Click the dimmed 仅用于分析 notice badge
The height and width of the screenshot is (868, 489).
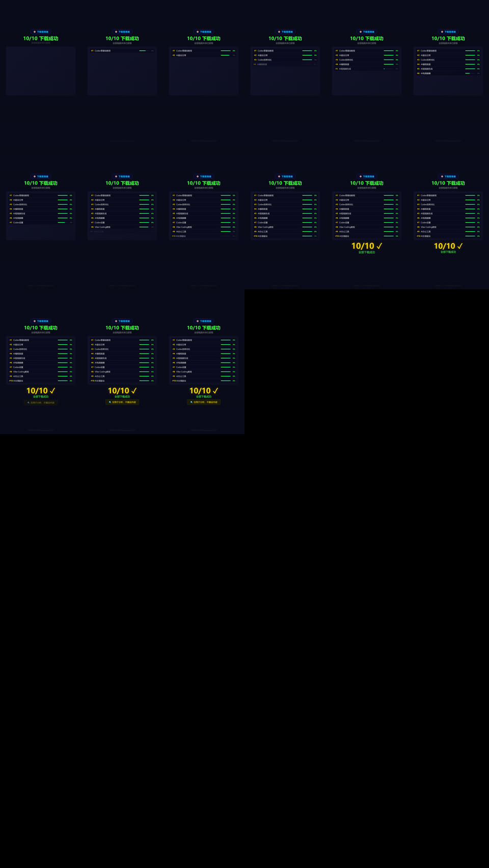click(x=41, y=402)
